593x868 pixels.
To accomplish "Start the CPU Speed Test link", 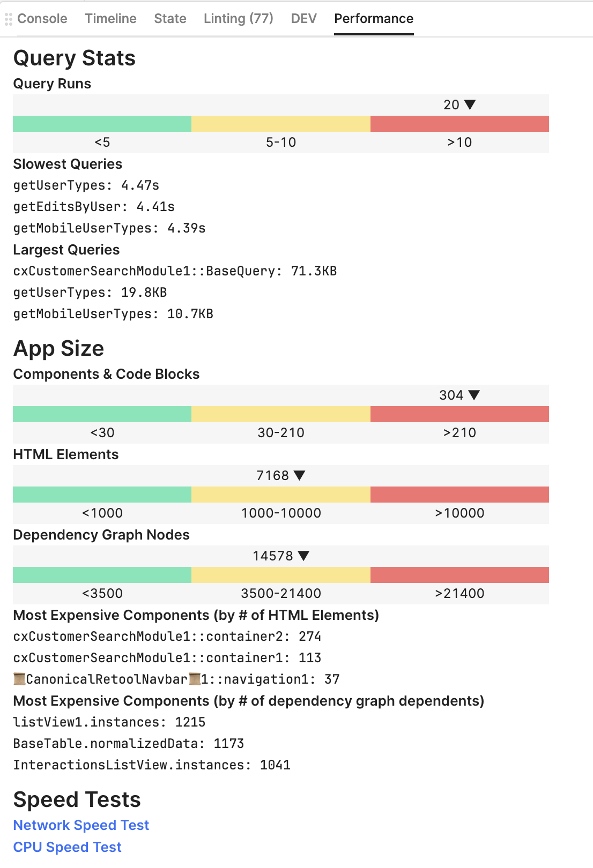I will (68, 847).
